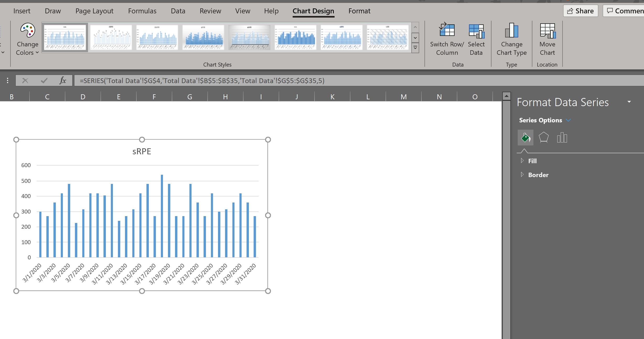Switch to the Format ribbon tab

click(359, 11)
